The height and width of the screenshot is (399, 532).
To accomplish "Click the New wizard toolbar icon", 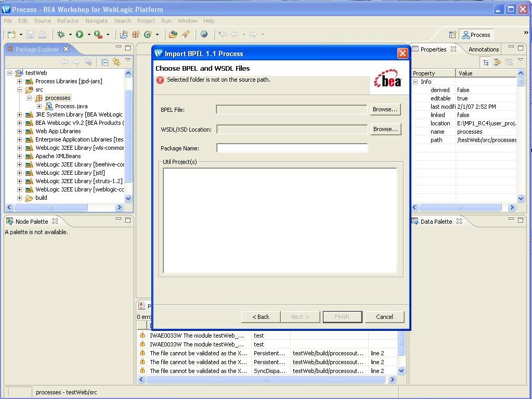I will pos(11,34).
